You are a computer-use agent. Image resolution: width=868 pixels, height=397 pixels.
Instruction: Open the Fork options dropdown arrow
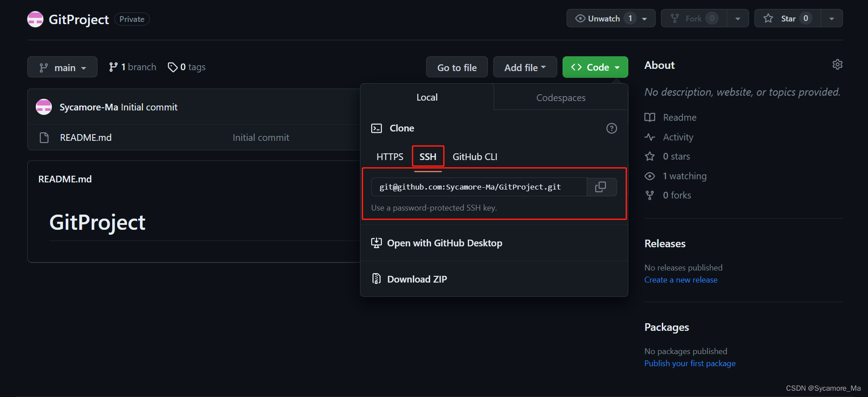click(x=738, y=19)
